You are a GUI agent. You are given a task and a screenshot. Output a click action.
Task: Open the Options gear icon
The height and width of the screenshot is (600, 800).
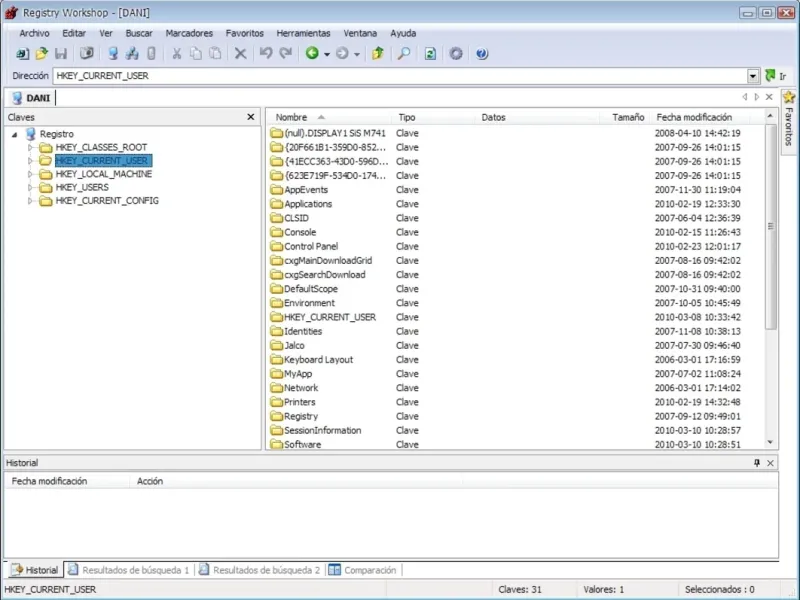click(456, 54)
